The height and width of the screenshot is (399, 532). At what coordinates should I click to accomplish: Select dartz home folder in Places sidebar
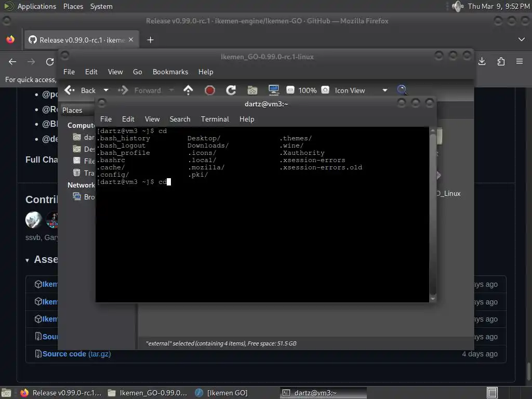[x=84, y=137]
